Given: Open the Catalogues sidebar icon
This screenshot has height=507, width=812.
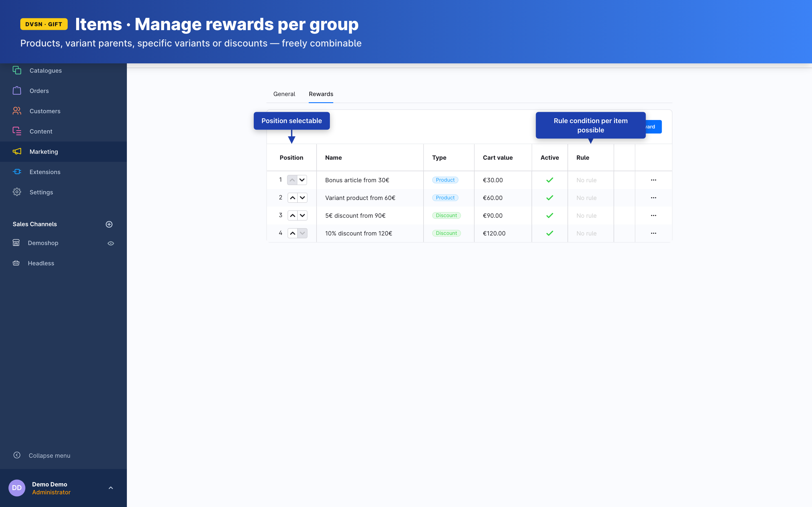Looking at the screenshot, I should (x=17, y=70).
